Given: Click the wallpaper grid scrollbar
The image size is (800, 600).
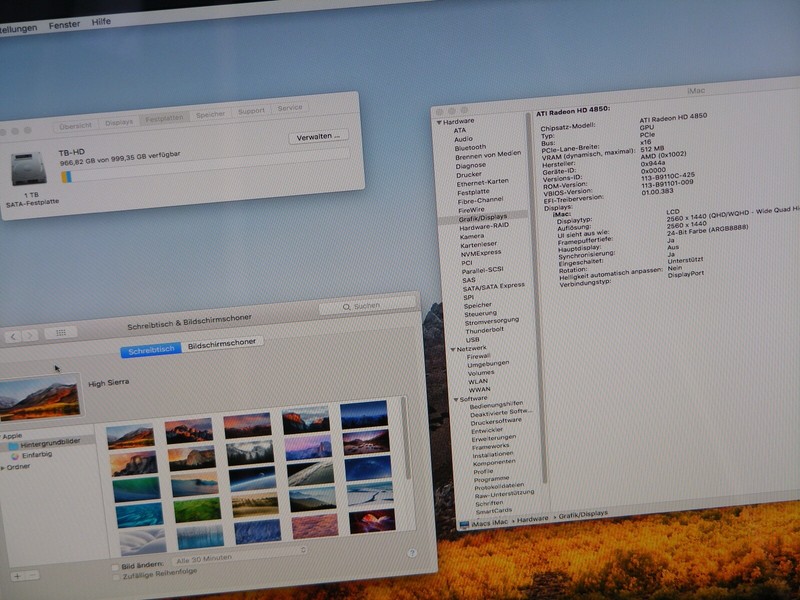Looking at the screenshot, I should click(x=406, y=439).
